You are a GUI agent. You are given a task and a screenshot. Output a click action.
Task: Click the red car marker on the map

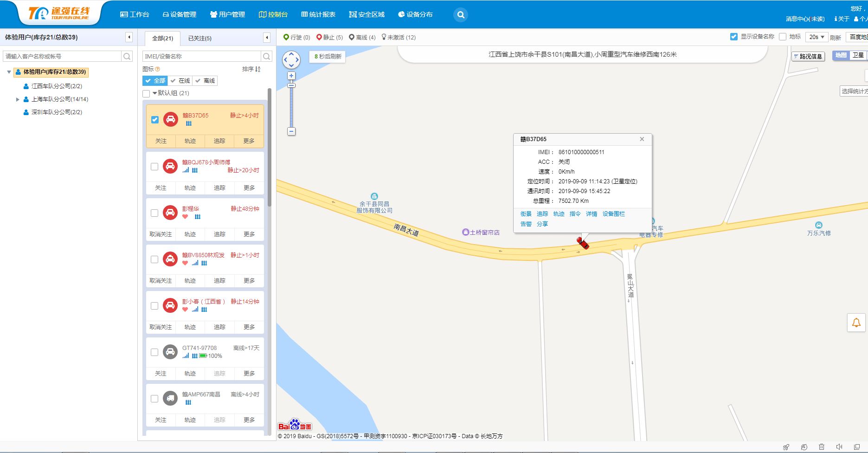(583, 243)
